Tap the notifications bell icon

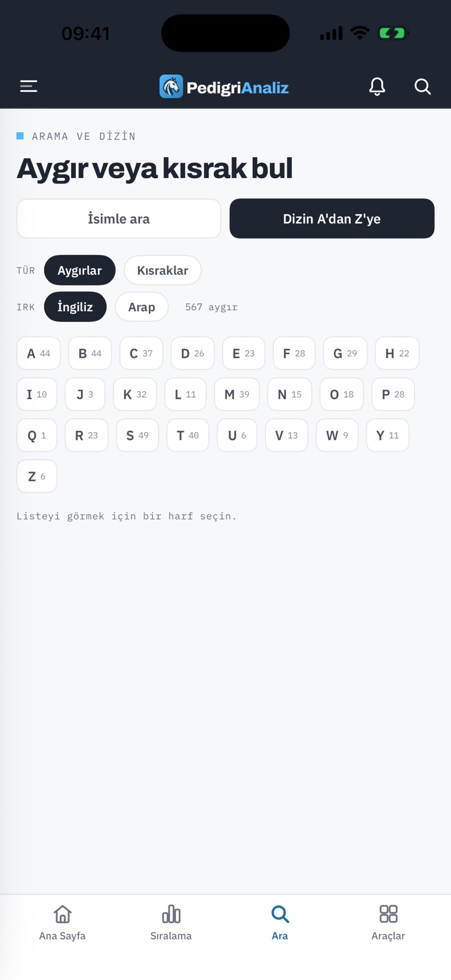377,87
